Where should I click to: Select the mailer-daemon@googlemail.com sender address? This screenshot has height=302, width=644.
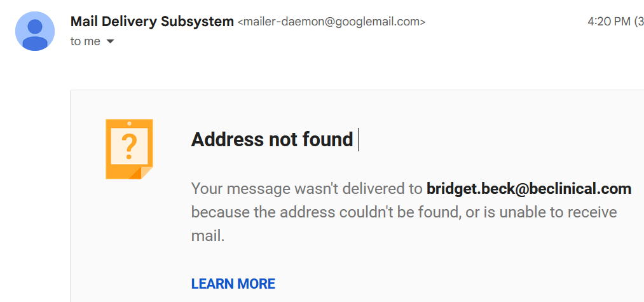(x=331, y=22)
